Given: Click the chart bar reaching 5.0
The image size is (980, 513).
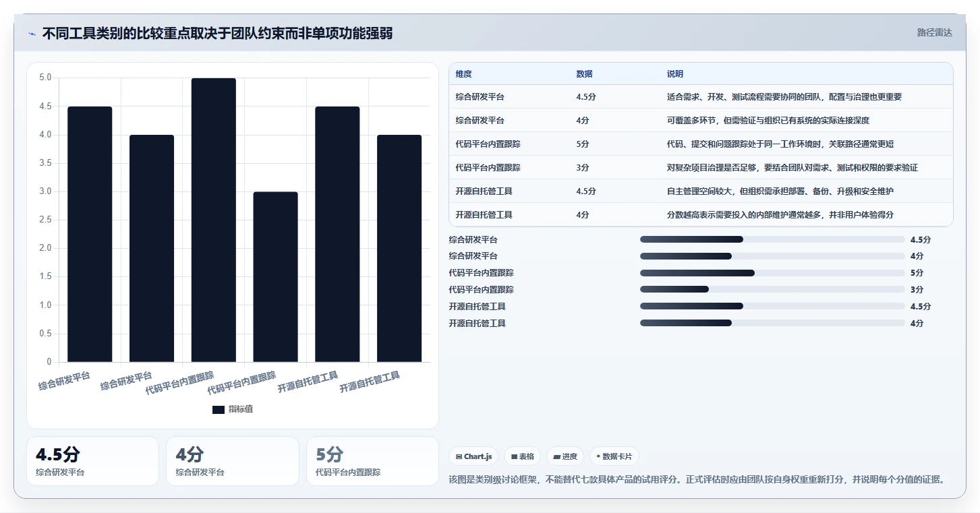Looking at the screenshot, I should [x=214, y=220].
